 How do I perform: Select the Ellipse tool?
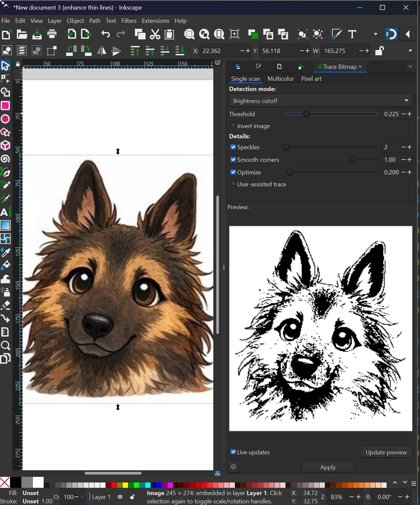[6, 119]
